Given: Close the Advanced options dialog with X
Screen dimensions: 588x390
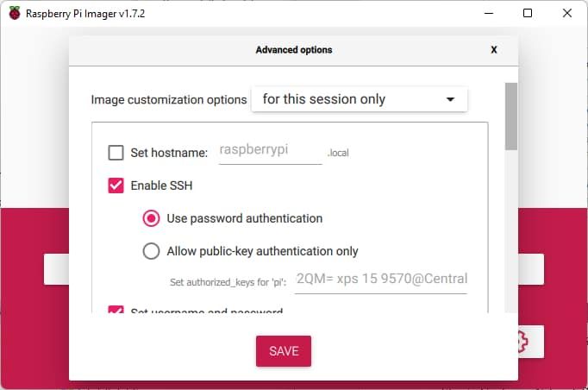Looking at the screenshot, I should (x=494, y=50).
